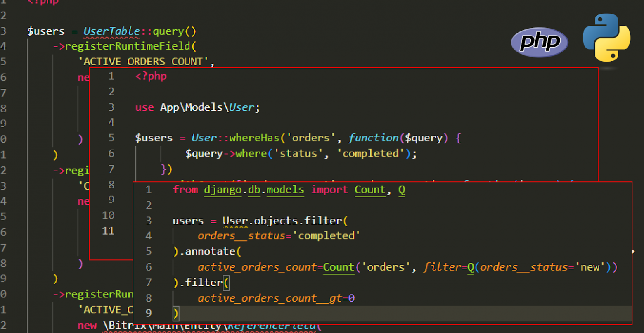Click line number 1 in Python snippet
Image resolution: width=644 pixels, height=333 pixels.
[149, 189]
